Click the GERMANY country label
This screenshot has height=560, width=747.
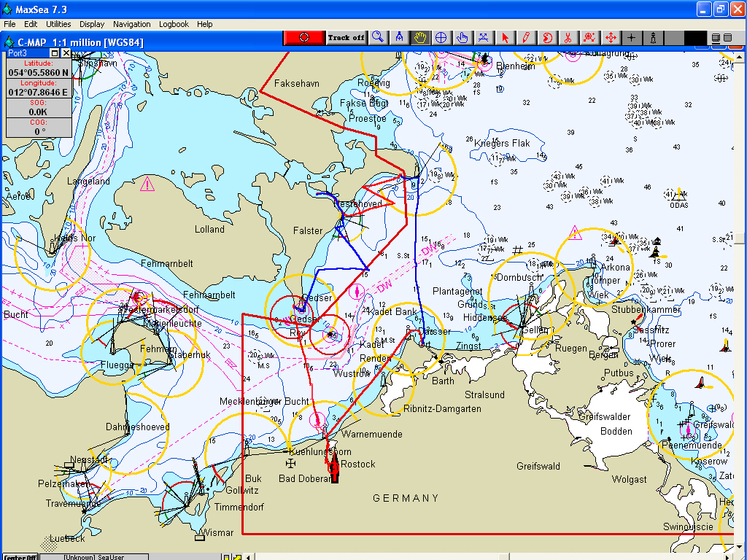406,498
